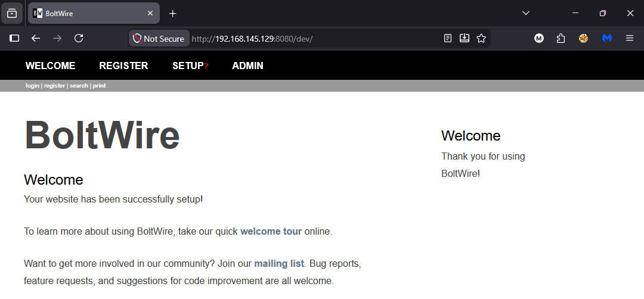Follow the welcome tour link
The height and width of the screenshot is (299, 644).
(x=271, y=231)
